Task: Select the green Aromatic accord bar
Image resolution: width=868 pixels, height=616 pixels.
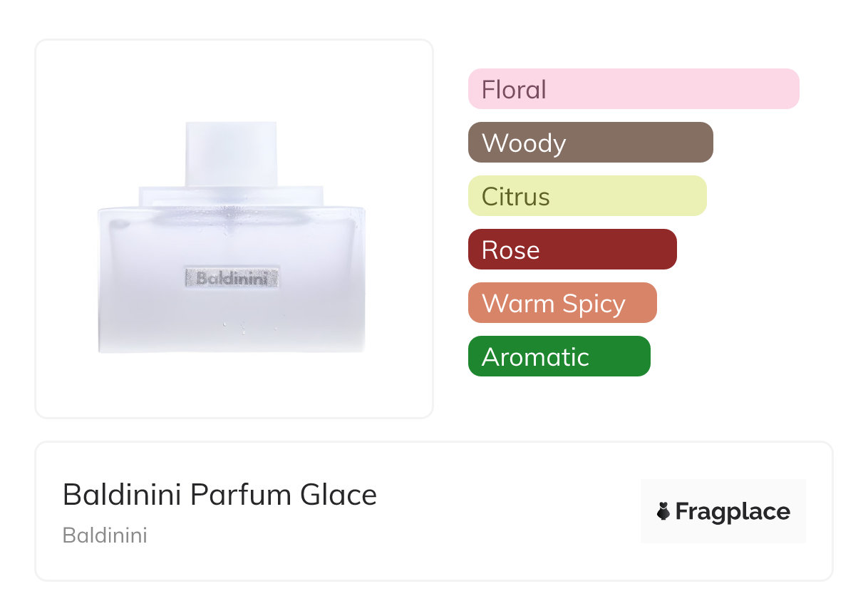Action: tap(559, 356)
